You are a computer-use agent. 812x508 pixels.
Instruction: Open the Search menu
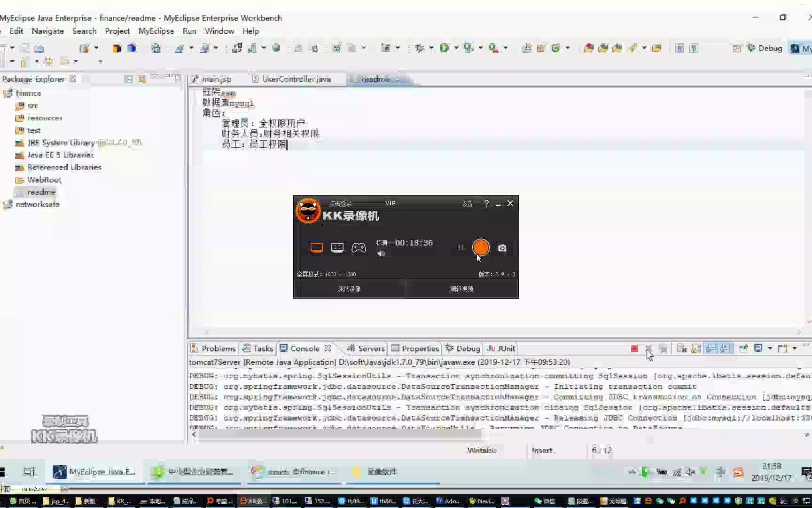pos(85,31)
